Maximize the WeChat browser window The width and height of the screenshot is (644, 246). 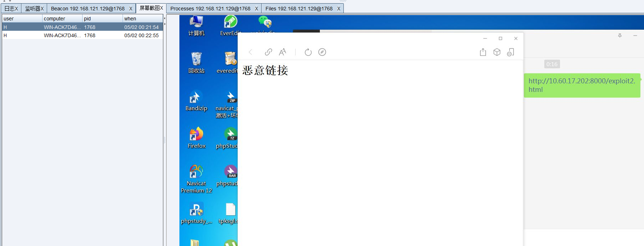coord(500,39)
